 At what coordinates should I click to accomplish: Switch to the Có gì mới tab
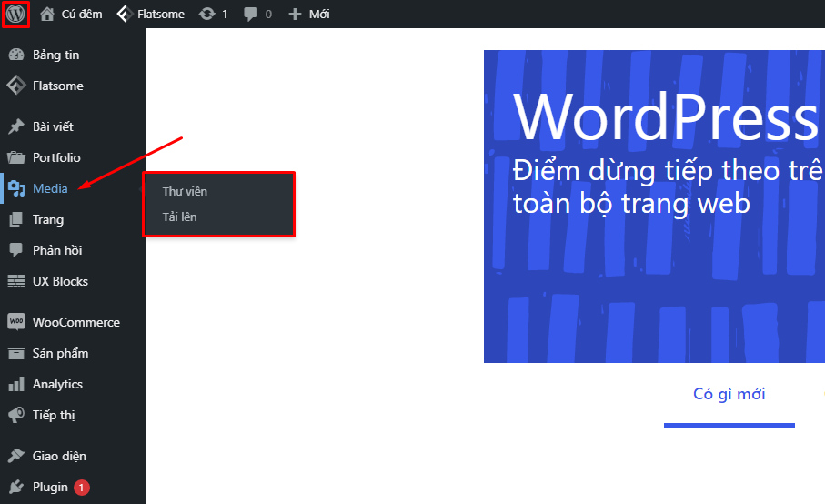[x=729, y=394]
